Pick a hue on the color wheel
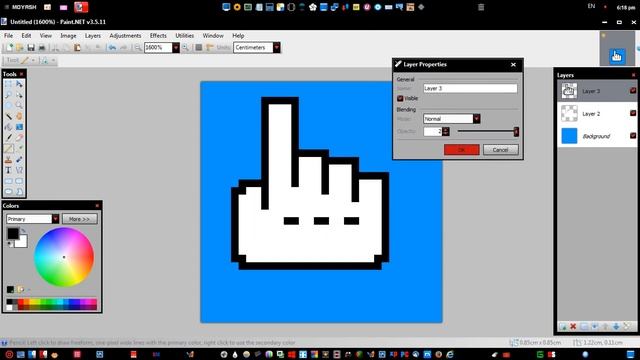The width and height of the screenshot is (640, 360). [x=64, y=257]
